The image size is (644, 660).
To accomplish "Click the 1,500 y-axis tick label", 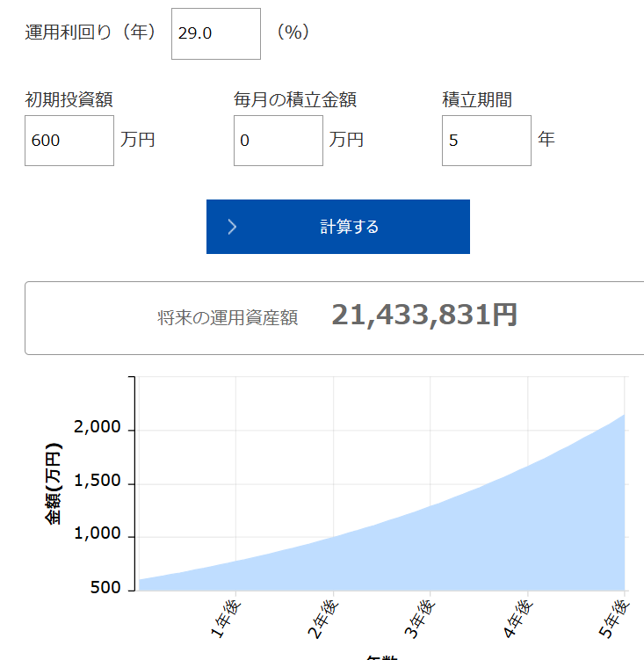I will (98, 481).
